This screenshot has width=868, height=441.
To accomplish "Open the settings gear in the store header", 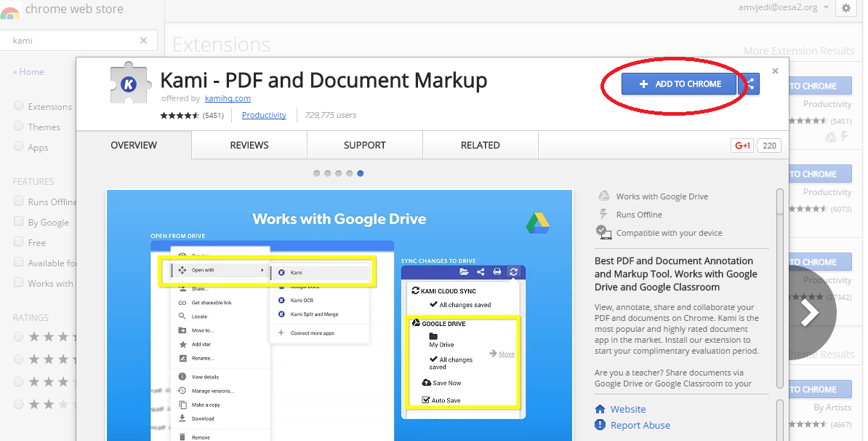I will pos(846,8).
